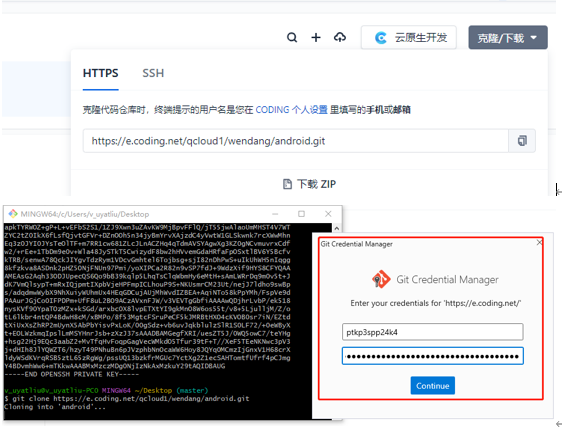Expand the 克隆/下载 dropdown

click(508, 37)
